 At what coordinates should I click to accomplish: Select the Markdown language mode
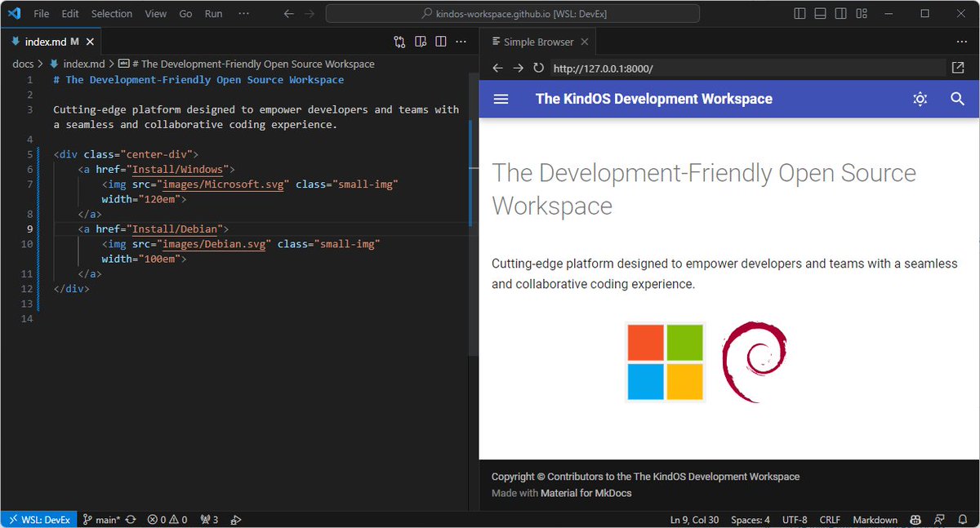pos(875,520)
